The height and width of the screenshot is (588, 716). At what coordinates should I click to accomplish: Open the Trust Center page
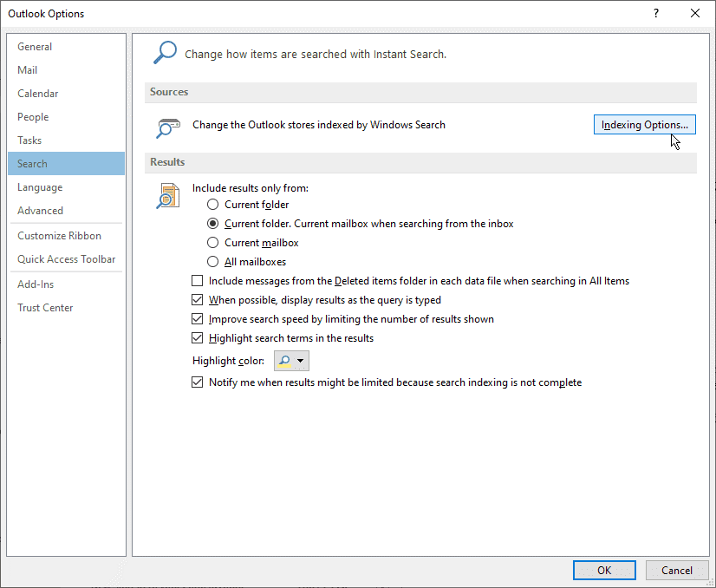coord(44,307)
